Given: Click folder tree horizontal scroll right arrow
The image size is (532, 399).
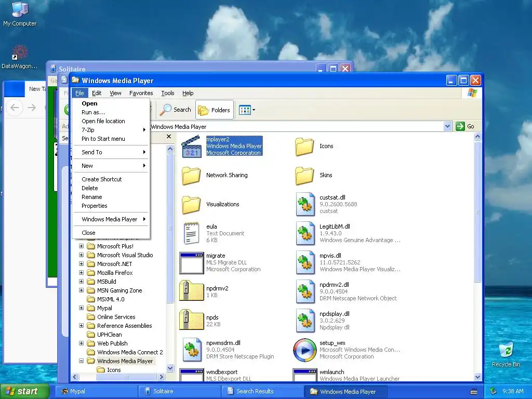Looking at the screenshot, I should (x=162, y=377).
